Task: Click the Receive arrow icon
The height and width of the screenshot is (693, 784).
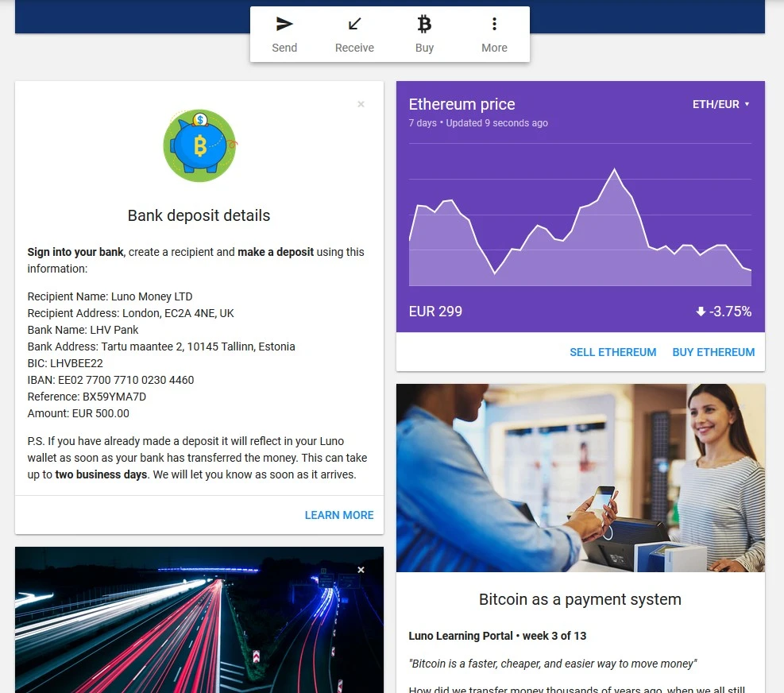Action: pyautogui.click(x=354, y=24)
